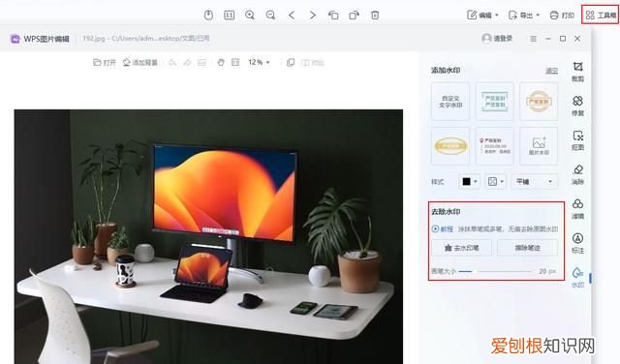This screenshot has height=364, width=620.
Task: Click the 对比 compare button
Action: coord(313,63)
